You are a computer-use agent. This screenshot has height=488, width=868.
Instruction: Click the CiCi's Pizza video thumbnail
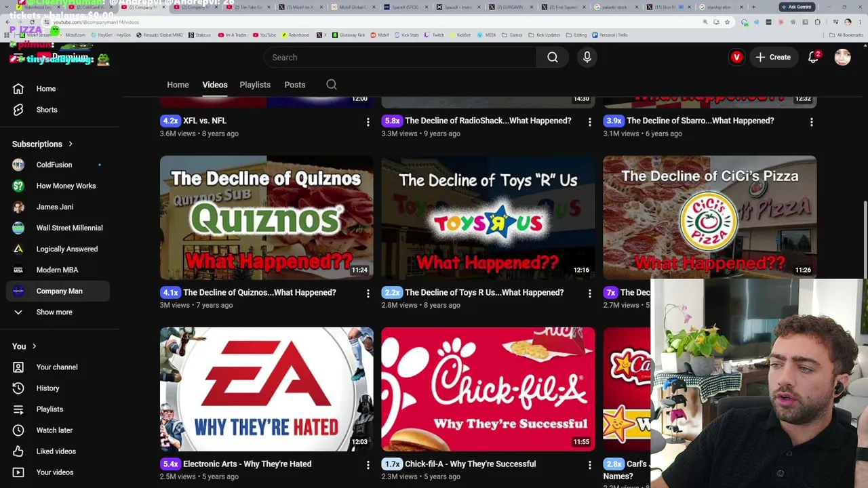click(x=710, y=218)
